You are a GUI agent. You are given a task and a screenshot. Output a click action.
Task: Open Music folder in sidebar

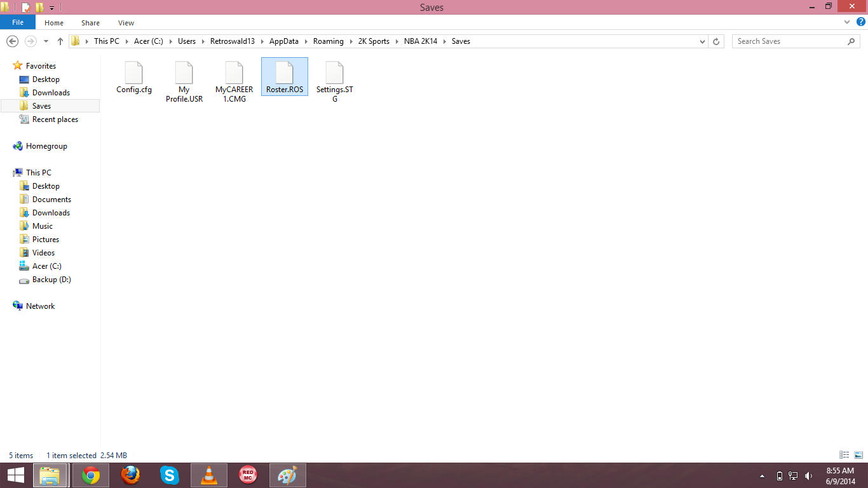tap(43, 226)
